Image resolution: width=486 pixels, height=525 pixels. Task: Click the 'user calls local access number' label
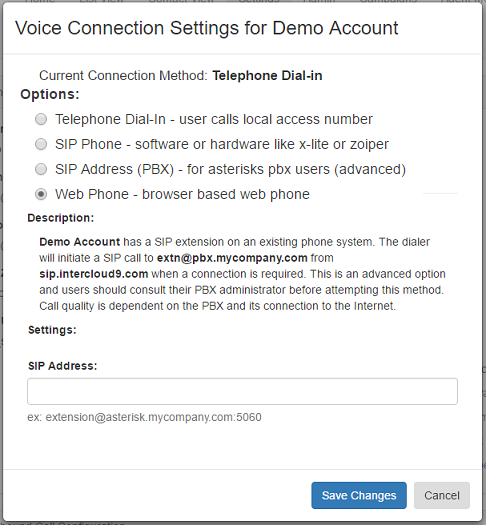point(276,119)
